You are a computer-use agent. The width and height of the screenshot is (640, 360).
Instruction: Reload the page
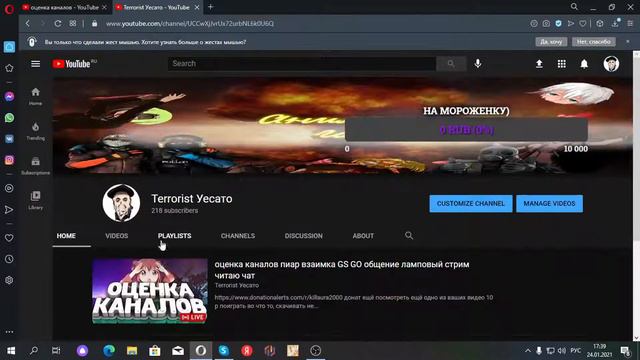pyautogui.click(x=58, y=24)
